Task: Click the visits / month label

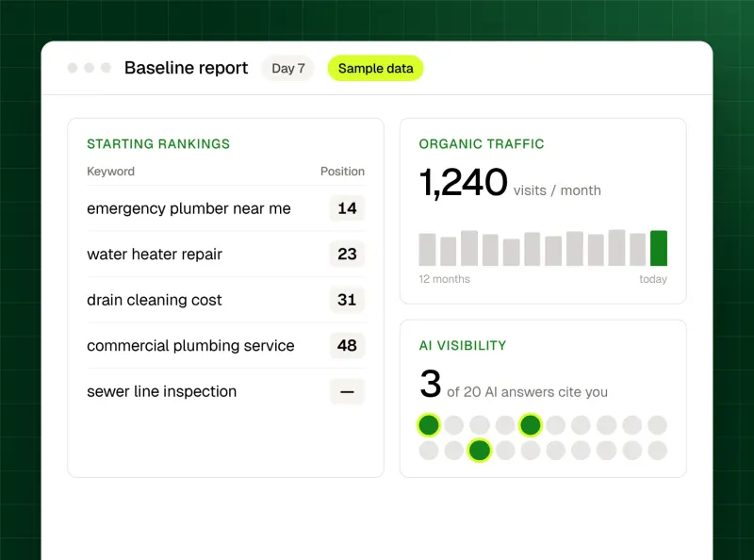Action: pos(557,190)
